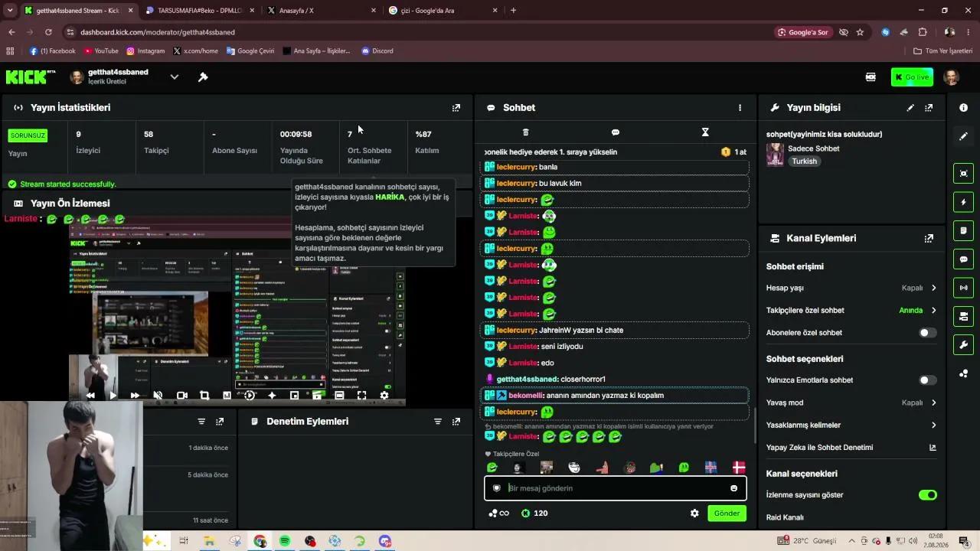Open File Explorer from the taskbar
Viewport: 980px width, 551px height.
[209, 541]
